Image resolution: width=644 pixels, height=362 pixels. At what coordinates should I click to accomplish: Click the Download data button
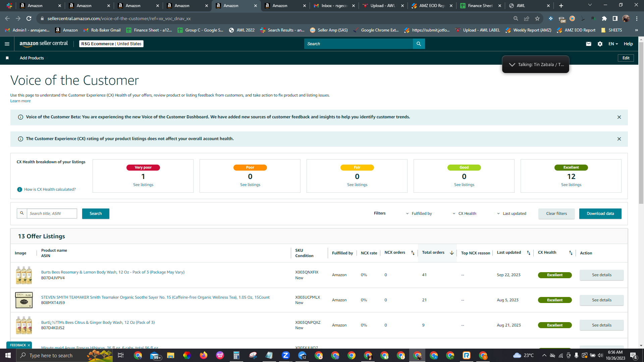(600, 214)
